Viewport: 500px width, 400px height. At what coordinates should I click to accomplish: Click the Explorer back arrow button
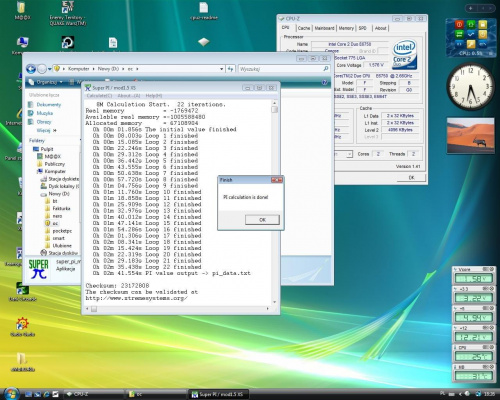31,69
